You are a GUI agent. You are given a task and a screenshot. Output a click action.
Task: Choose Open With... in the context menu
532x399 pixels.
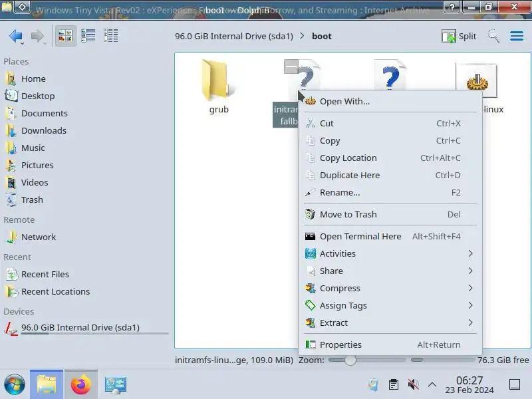[x=390, y=102]
